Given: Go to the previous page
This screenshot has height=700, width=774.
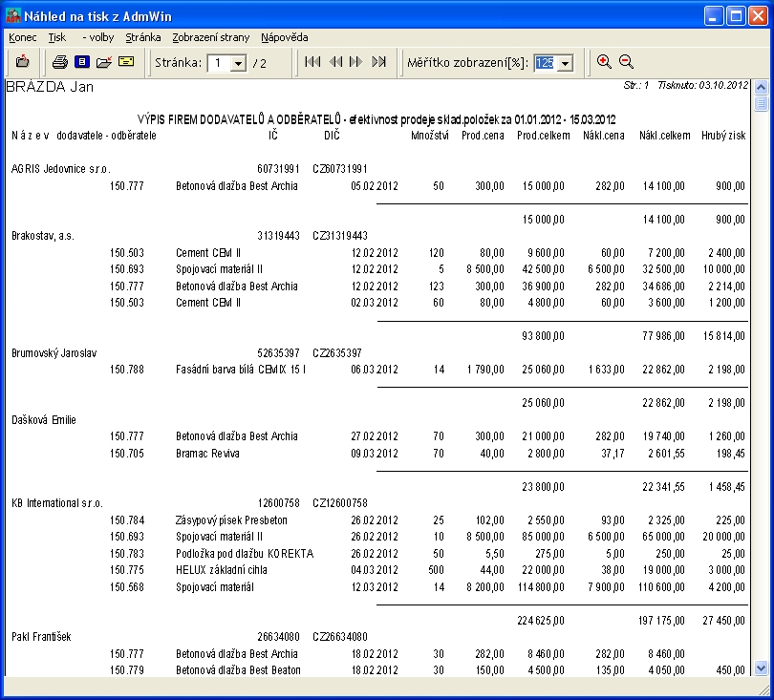Looking at the screenshot, I should (x=335, y=62).
